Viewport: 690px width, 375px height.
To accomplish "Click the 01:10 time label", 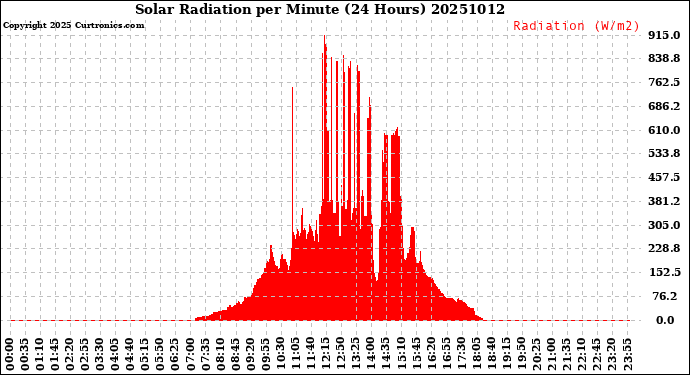I will click(40, 355).
